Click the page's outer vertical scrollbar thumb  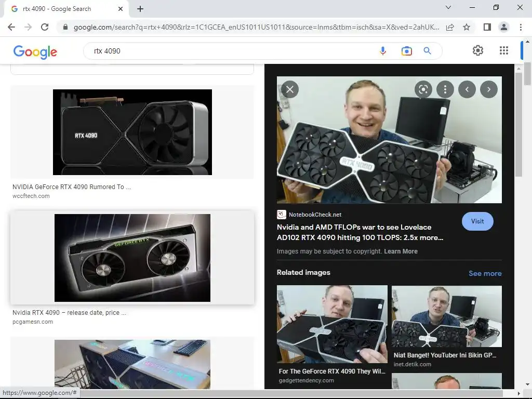pos(527,74)
